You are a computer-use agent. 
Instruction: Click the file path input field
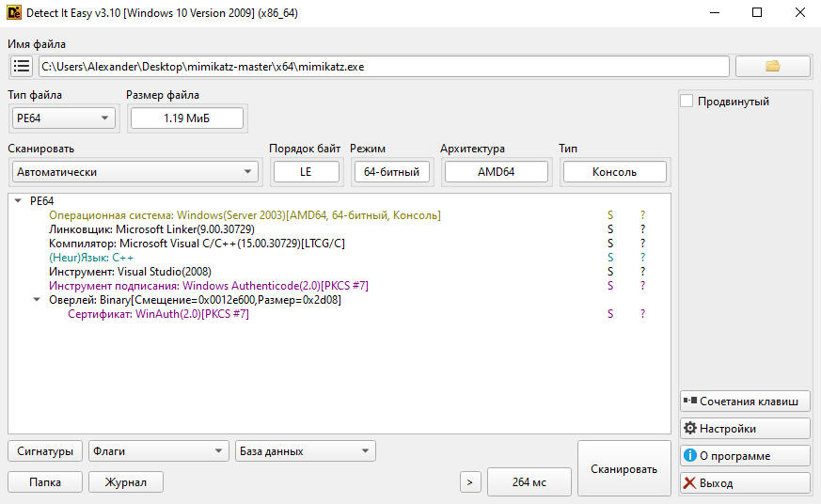point(384,67)
